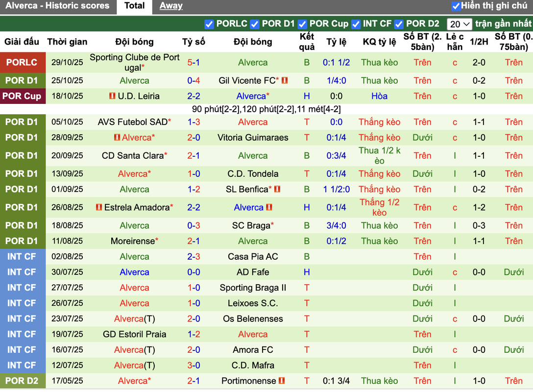Open the Vitoria Guimaraes team link
This screenshot has width=533, height=392.
[253, 138]
